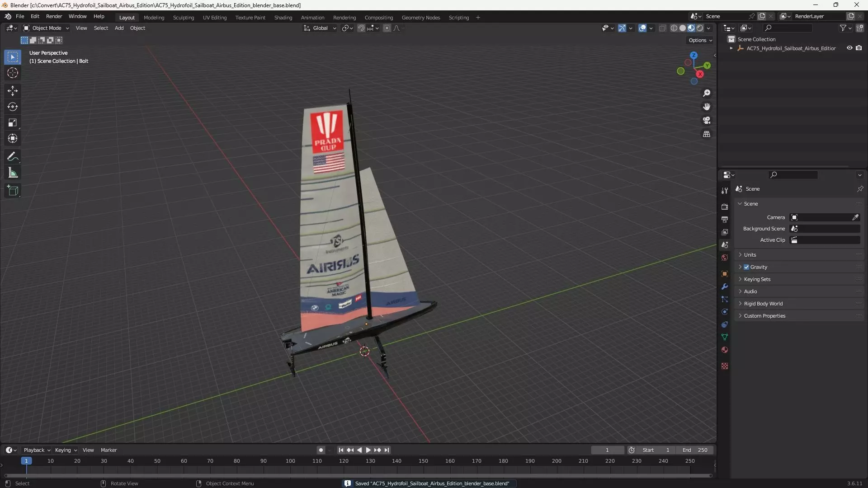
Task: Switch to rendered viewport shading
Action: tap(700, 28)
